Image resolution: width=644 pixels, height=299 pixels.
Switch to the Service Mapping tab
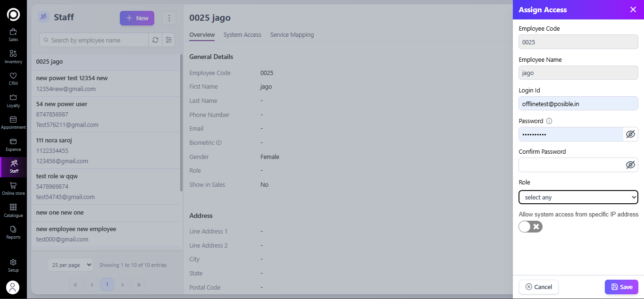click(292, 34)
